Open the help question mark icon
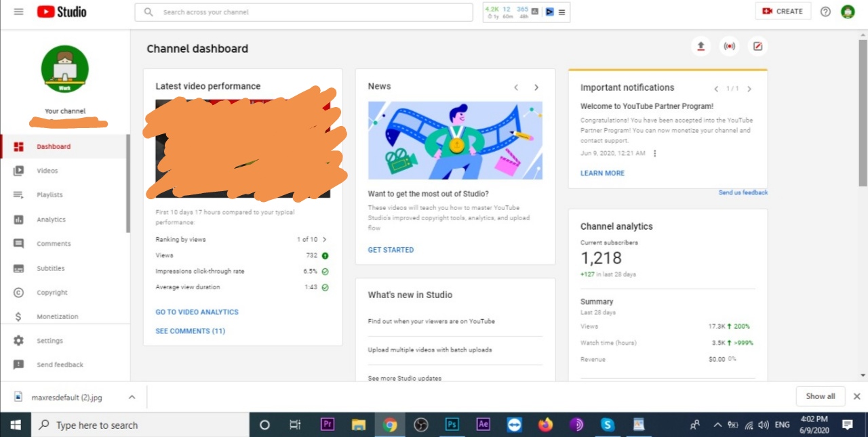Viewport: 868px width, 437px height. [x=825, y=12]
